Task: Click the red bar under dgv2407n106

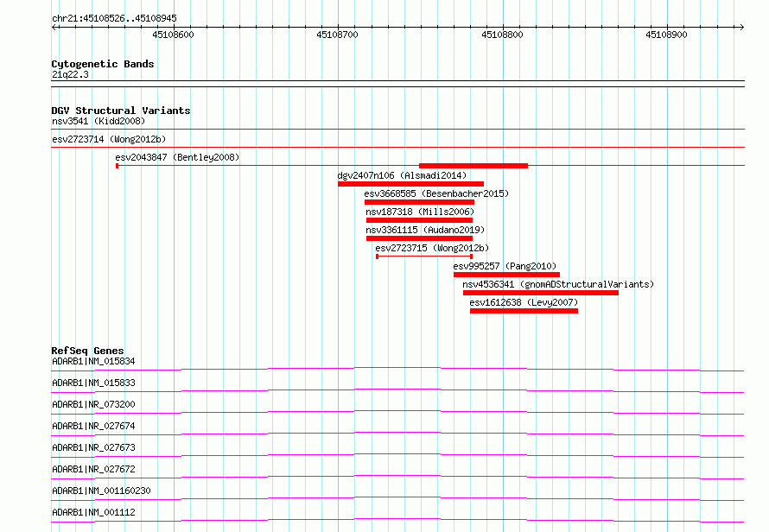Action: (411, 184)
